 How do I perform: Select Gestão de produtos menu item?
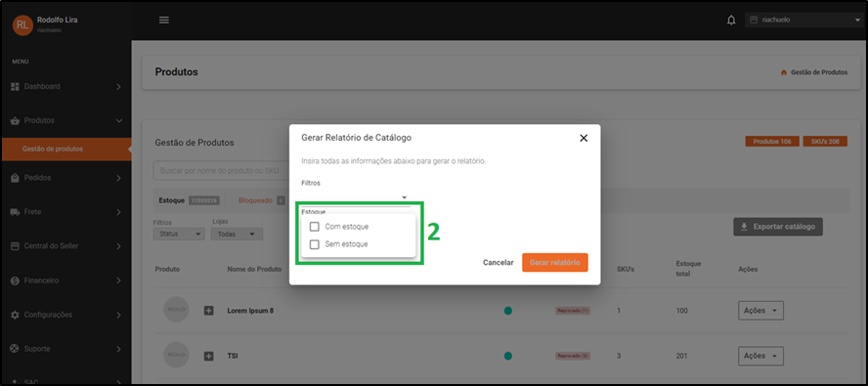point(65,149)
